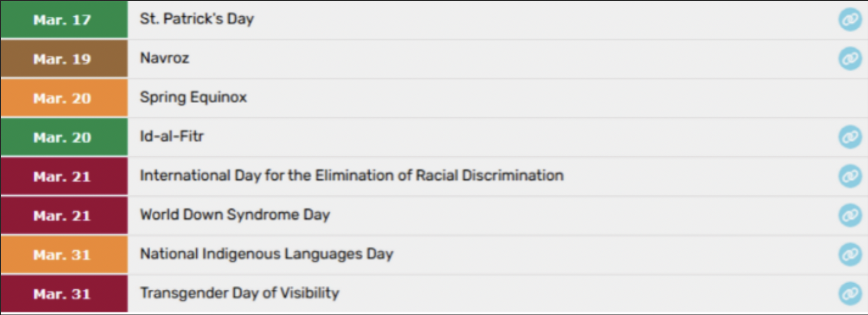Click the orange Mar. 31 date cell
This screenshot has height=315, width=868.
pos(62,254)
